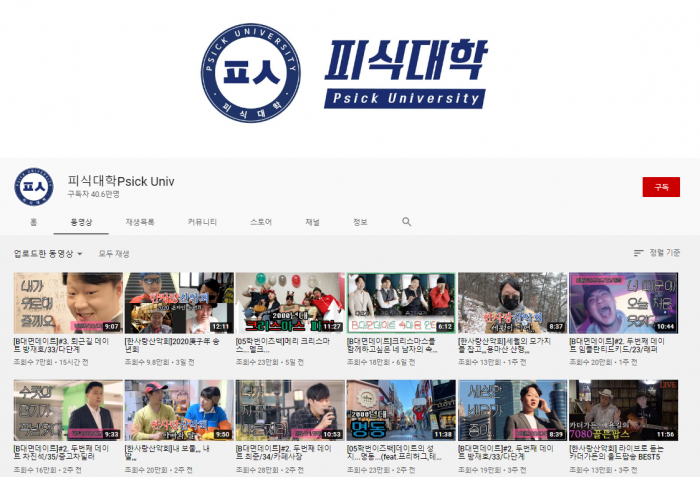The width and height of the screenshot is (700, 477).
Task: Go to the 커뮤니티 tab
Action: (202, 222)
